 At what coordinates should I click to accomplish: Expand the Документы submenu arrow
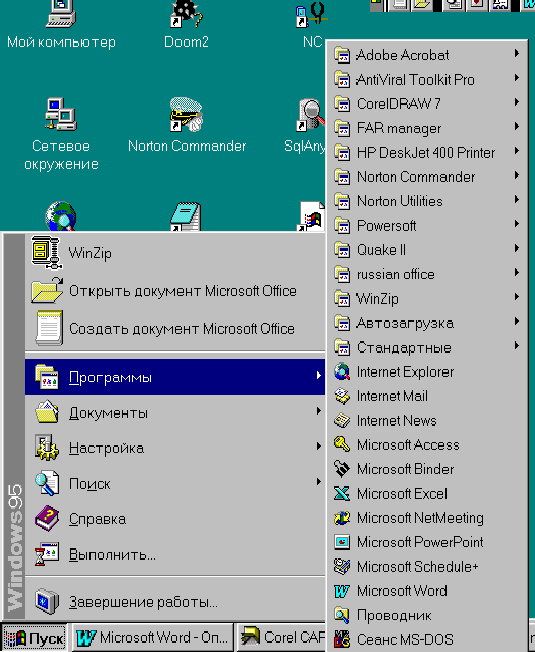pos(318,411)
